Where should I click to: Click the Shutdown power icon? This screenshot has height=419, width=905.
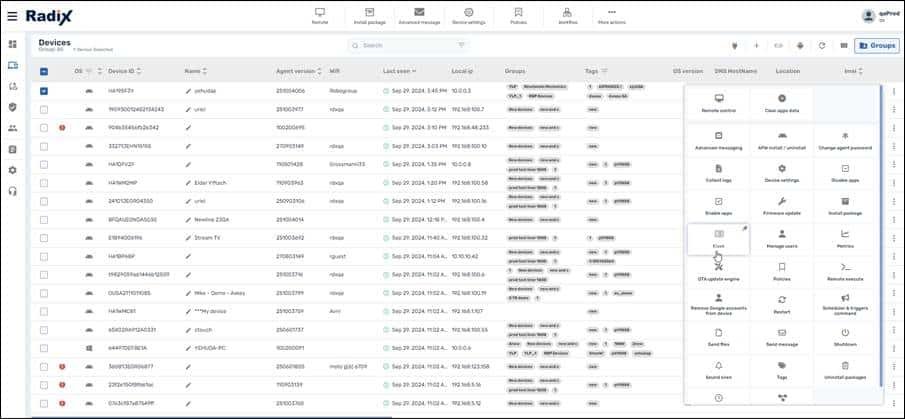[x=845, y=336]
